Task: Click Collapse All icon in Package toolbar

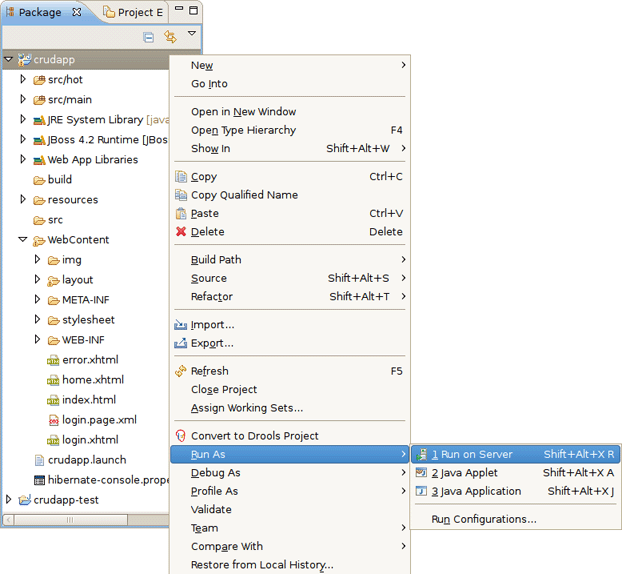Action: tap(148, 37)
